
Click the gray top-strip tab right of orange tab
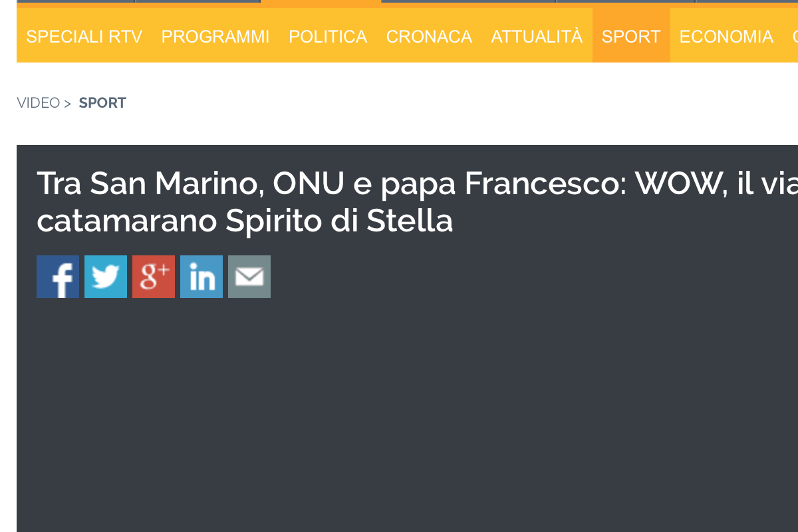468,1
